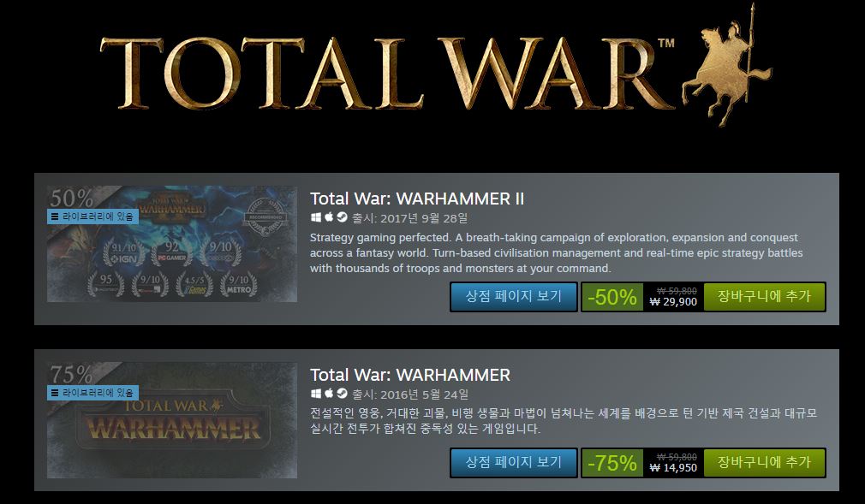Click the Apple icon under Total War: WARHAMMER
This screenshot has height=504, width=865.
(x=329, y=393)
